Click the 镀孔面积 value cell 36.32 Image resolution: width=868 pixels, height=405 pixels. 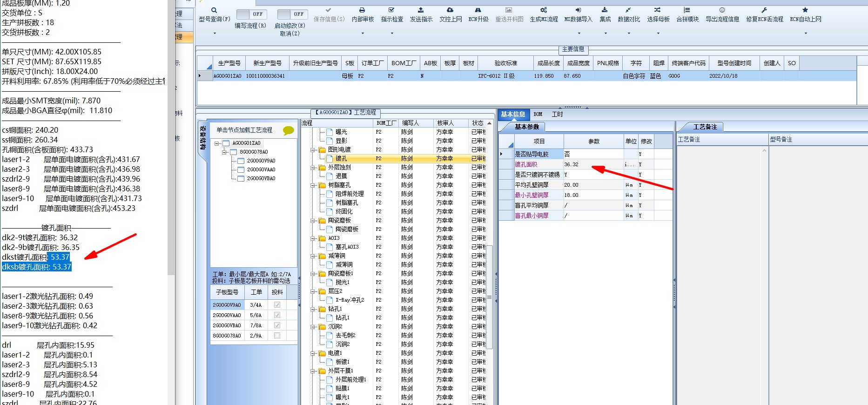593,164
